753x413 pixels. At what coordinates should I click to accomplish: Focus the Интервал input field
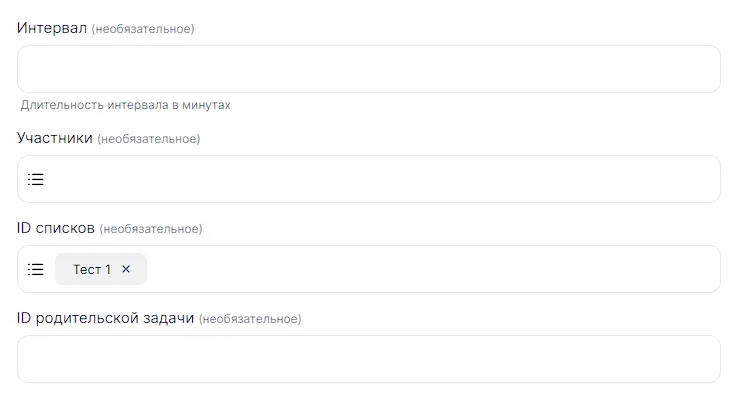pyautogui.click(x=368, y=69)
